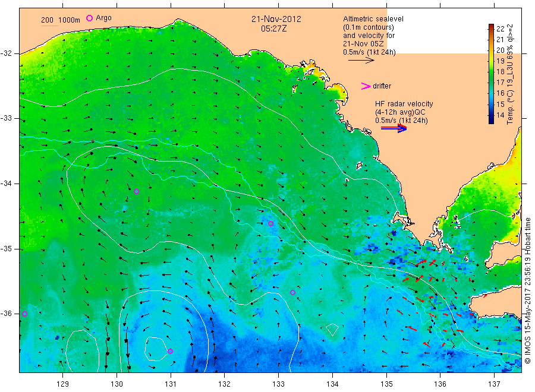
Task: Click the '1000m' depth contour label
Action: (x=69, y=20)
